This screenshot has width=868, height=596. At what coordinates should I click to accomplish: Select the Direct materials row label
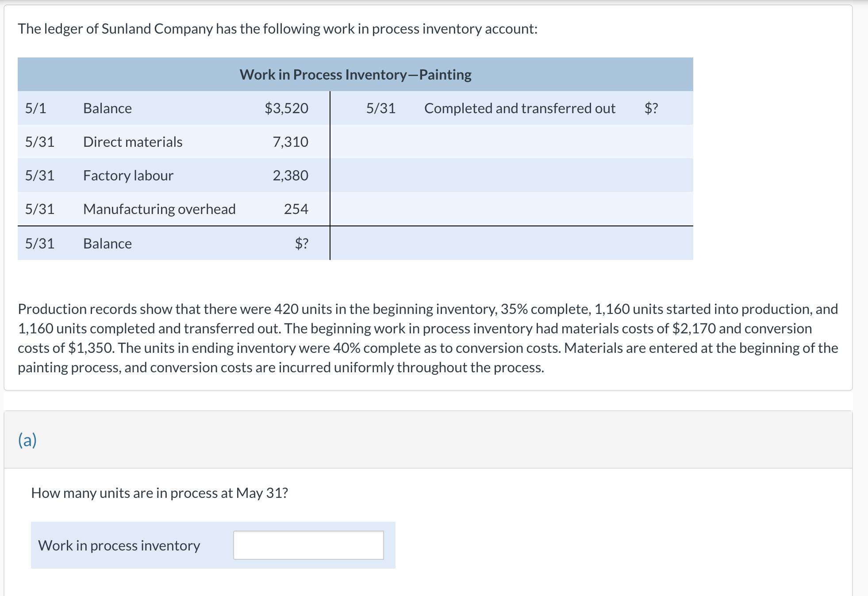click(133, 142)
